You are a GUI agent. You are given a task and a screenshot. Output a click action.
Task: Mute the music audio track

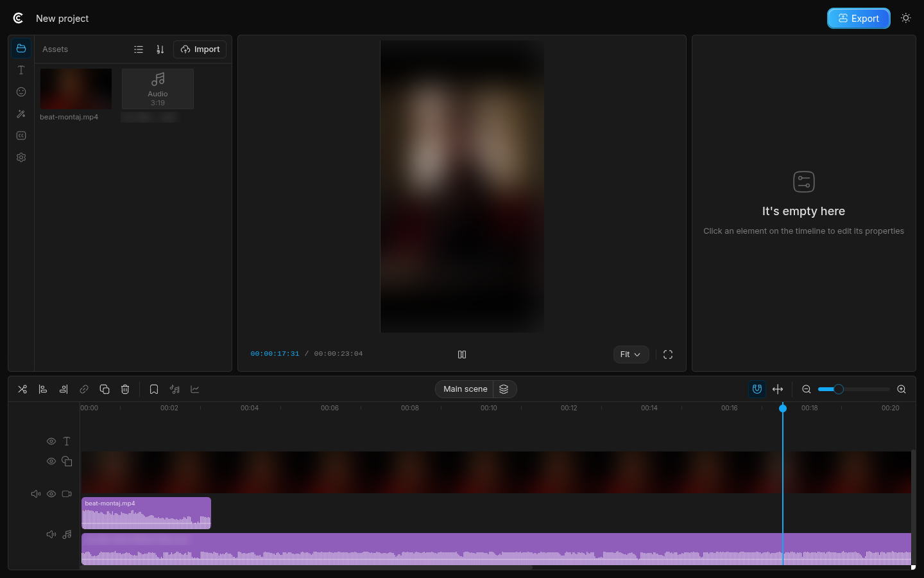click(x=51, y=534)
